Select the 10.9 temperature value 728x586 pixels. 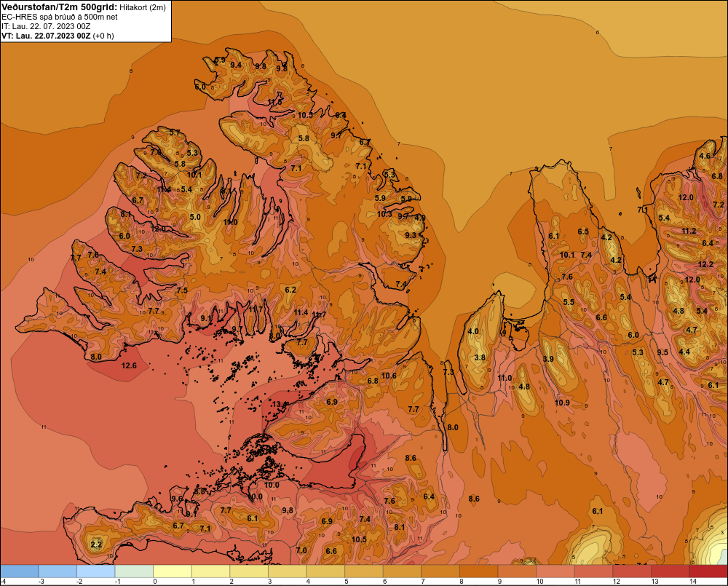pos(562,403)
